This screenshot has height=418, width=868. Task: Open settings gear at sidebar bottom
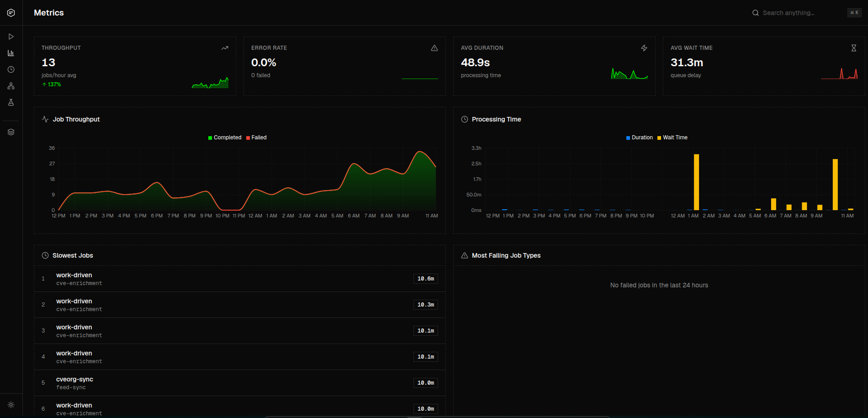(11, 405)
